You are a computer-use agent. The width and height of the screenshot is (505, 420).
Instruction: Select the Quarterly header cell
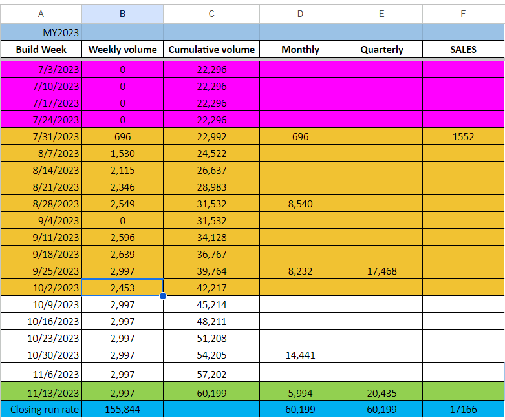(x=381, y=49)
